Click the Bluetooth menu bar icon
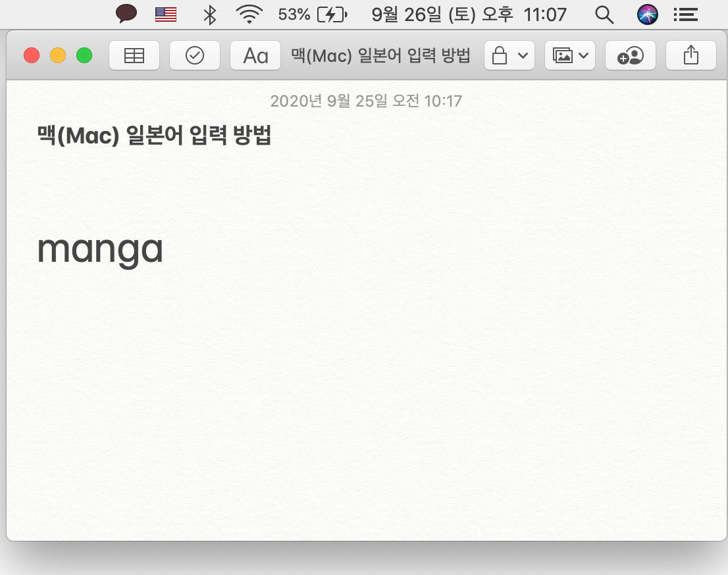 [x=210, y=15]
